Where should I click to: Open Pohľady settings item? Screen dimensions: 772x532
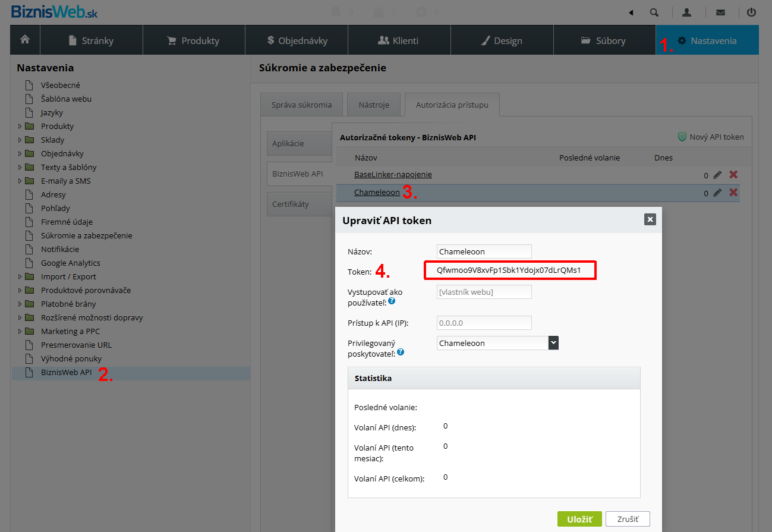[55, 208]
